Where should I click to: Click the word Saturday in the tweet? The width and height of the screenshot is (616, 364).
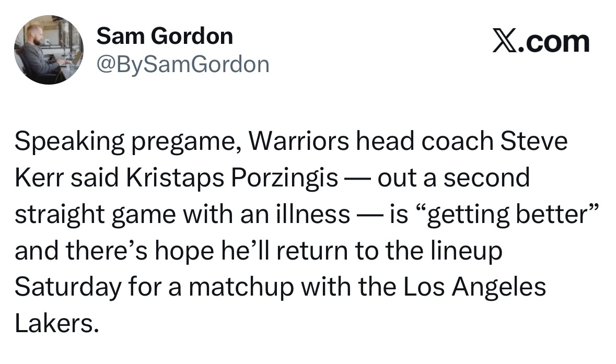[x=68, y=287]
